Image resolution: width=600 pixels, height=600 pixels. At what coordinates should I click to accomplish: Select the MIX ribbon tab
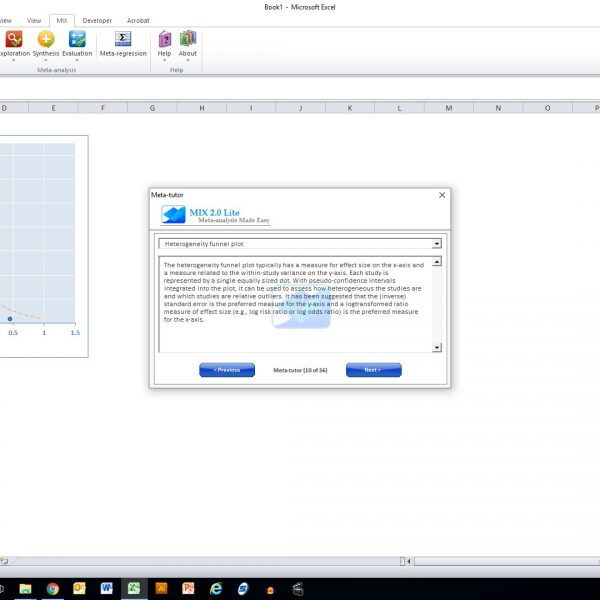[x=62, y=21]
